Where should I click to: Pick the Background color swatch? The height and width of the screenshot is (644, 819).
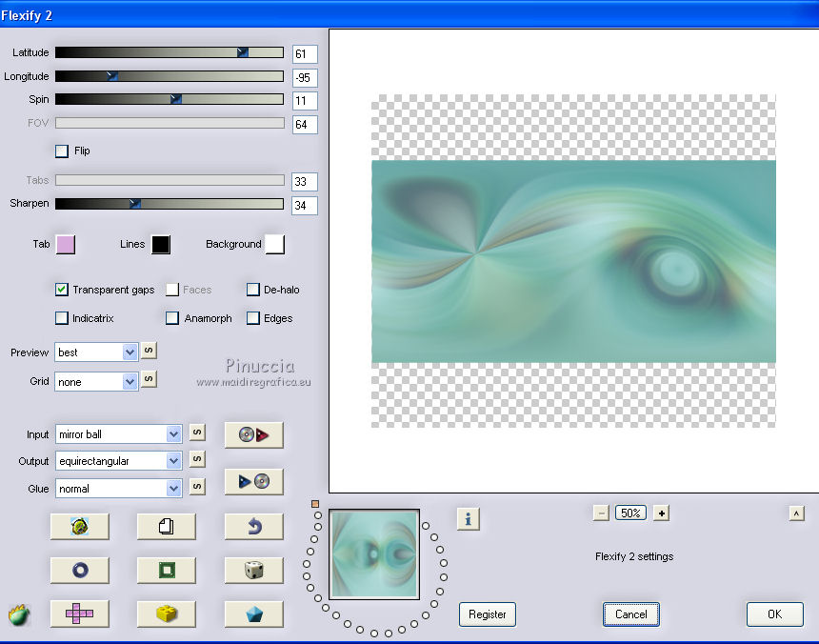tap(274, 245)
